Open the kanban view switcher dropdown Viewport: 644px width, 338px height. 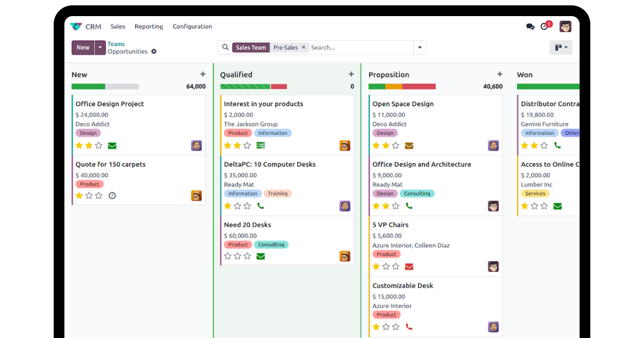561,48
